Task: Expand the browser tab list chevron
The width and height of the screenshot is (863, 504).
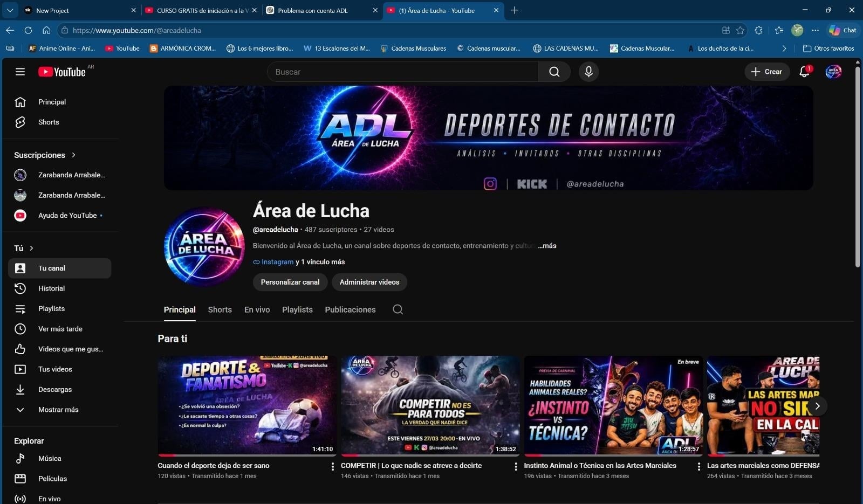Action: [x=10, y=10]
